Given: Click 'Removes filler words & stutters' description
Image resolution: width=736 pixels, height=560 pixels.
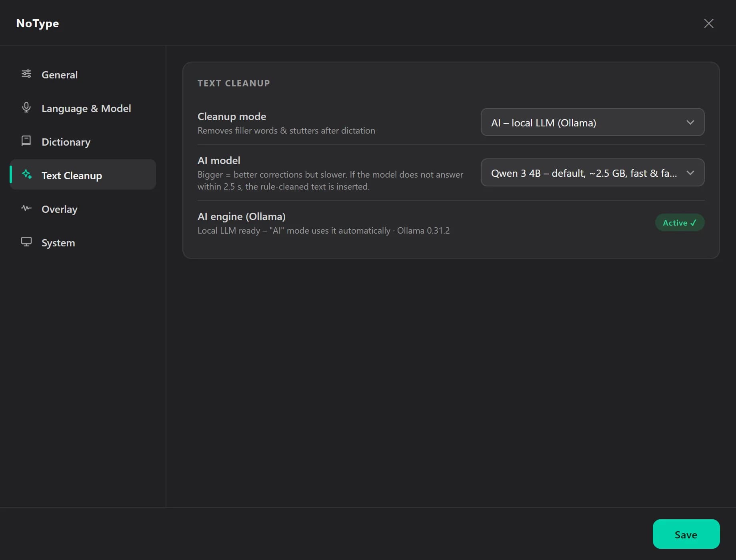Looking at the screenshot, I should click(286, 130).
